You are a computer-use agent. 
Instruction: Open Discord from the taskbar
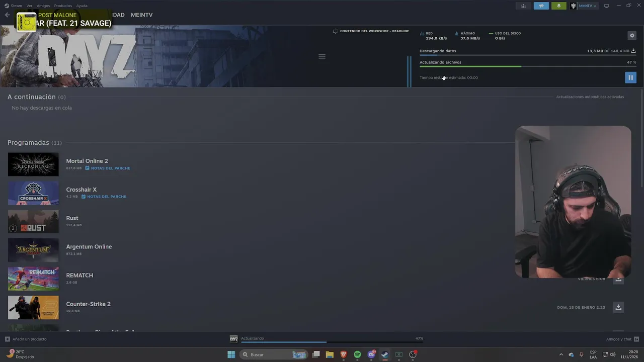[371, 354]
